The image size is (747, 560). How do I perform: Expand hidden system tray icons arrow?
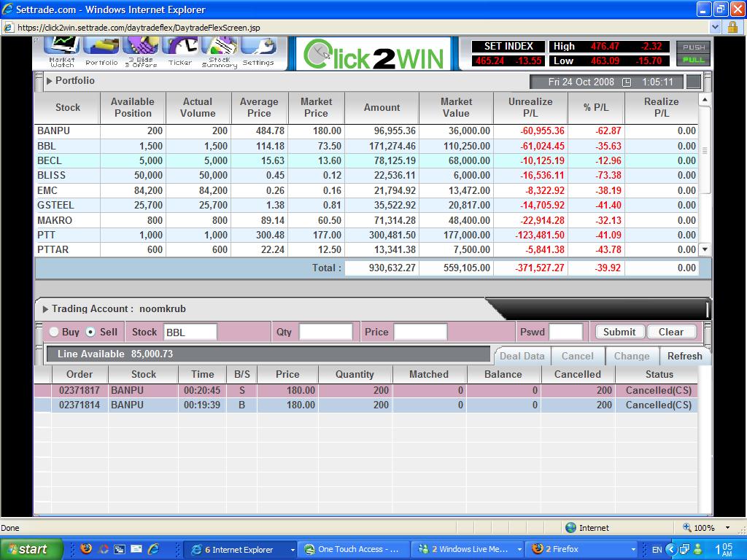[x=670, y=550]
